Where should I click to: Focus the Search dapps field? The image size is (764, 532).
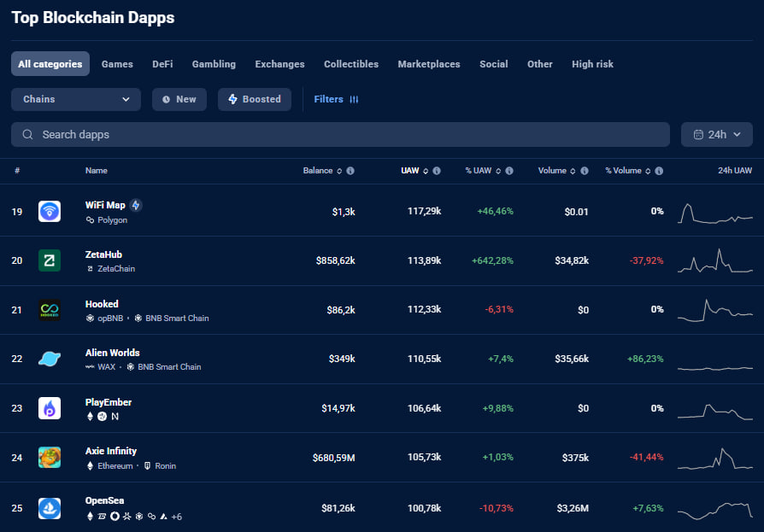(341, 134)
